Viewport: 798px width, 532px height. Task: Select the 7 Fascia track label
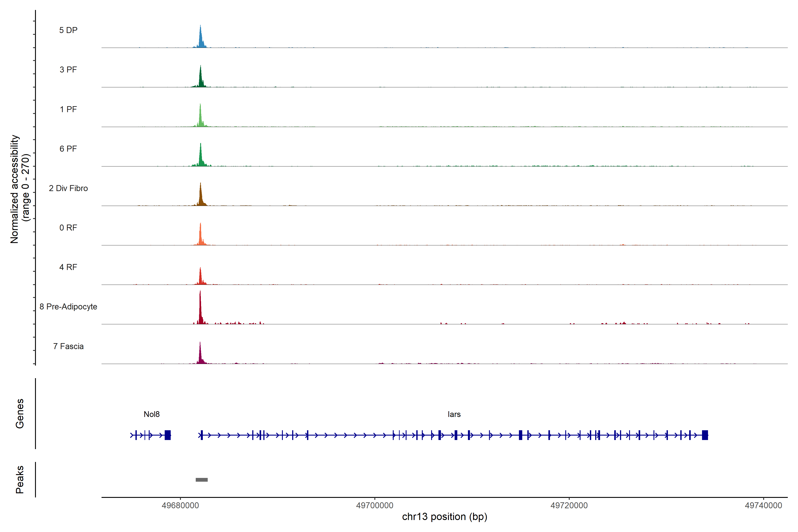(x=68, y=346)
